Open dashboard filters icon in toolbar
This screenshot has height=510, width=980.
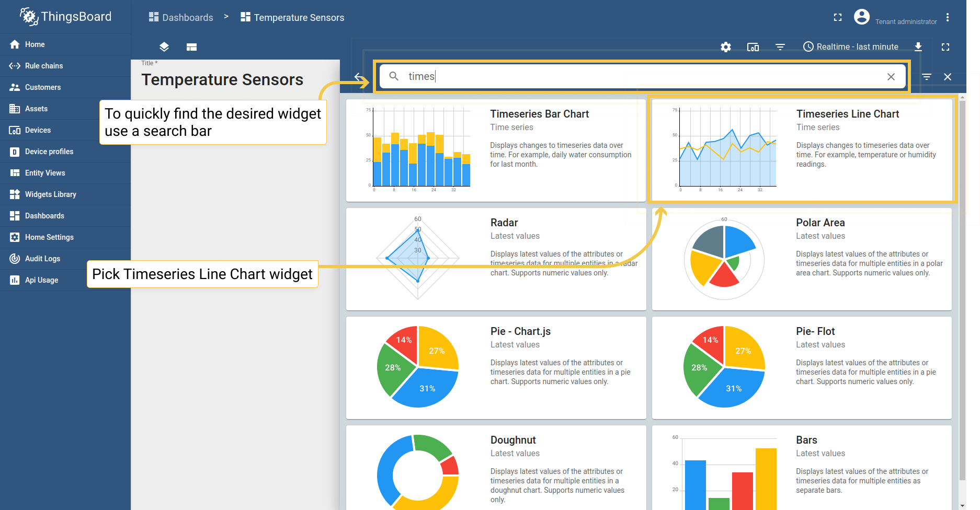pos(780,47)
